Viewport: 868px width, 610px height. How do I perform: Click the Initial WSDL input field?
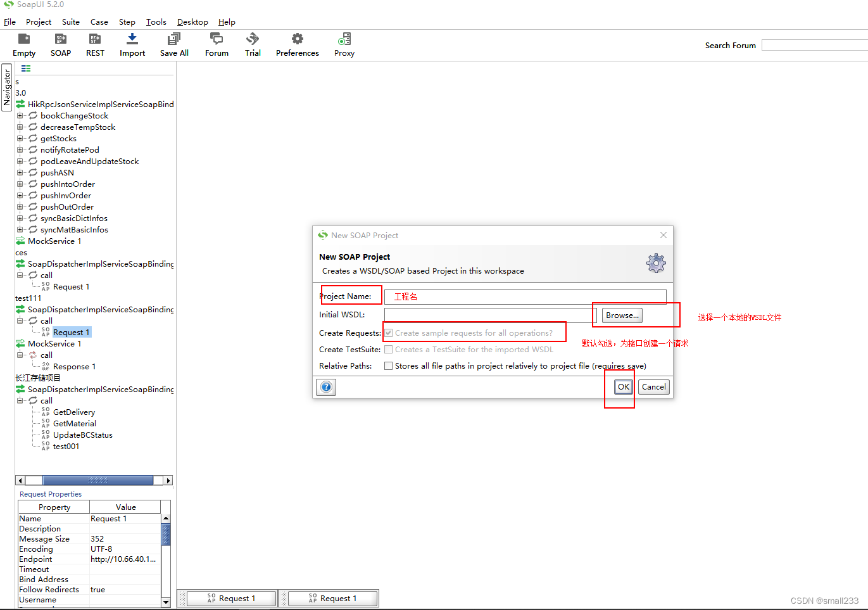coord(491,315)
